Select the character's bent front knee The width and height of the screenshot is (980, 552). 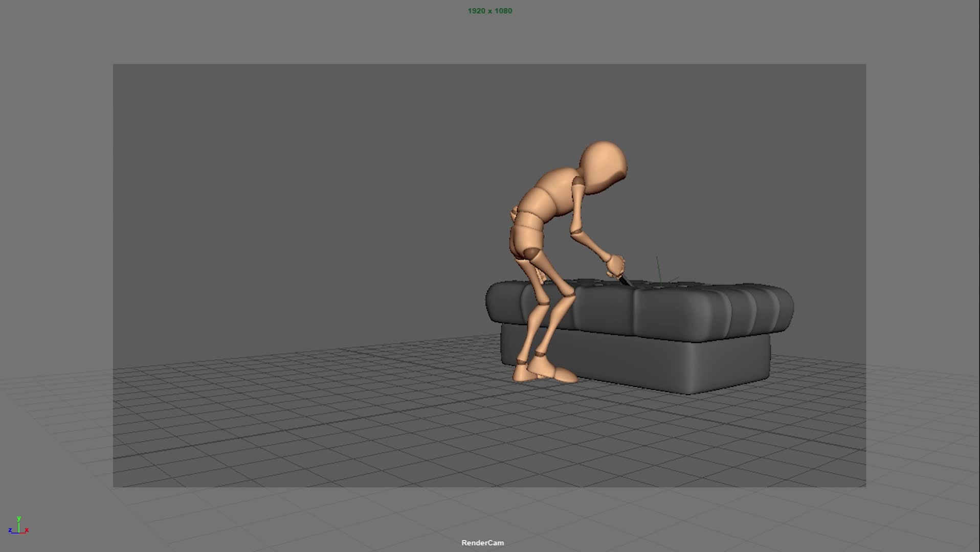coord(568,292)
